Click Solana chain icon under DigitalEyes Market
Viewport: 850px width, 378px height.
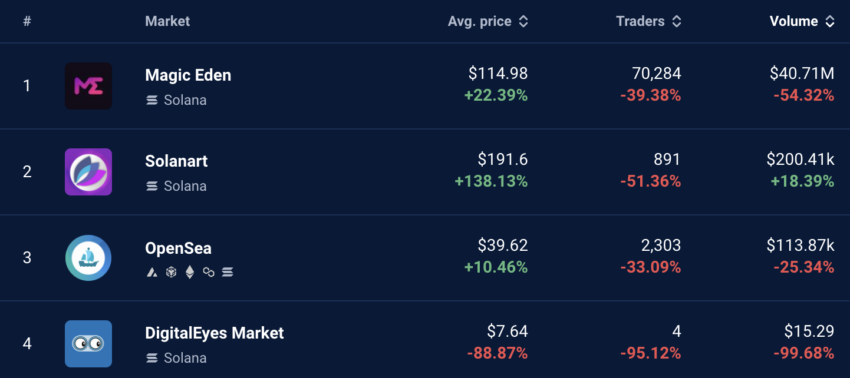152,358
